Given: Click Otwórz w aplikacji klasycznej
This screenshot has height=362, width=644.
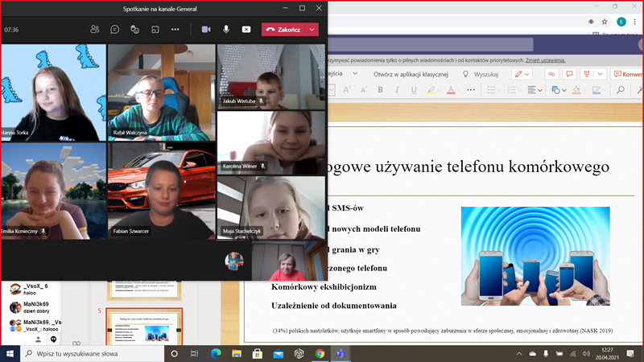Looking at the screenshot, I should tap(409, 74).
